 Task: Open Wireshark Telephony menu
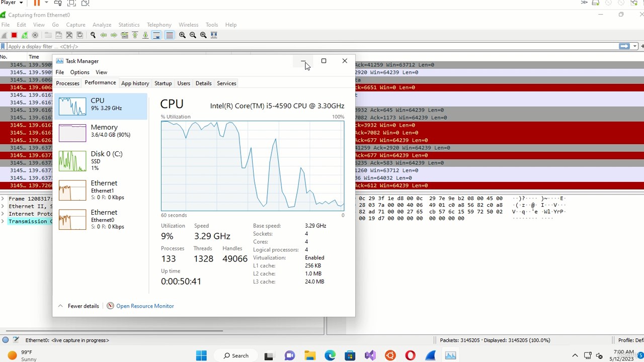pyautogui.click(x=159, y=25)
